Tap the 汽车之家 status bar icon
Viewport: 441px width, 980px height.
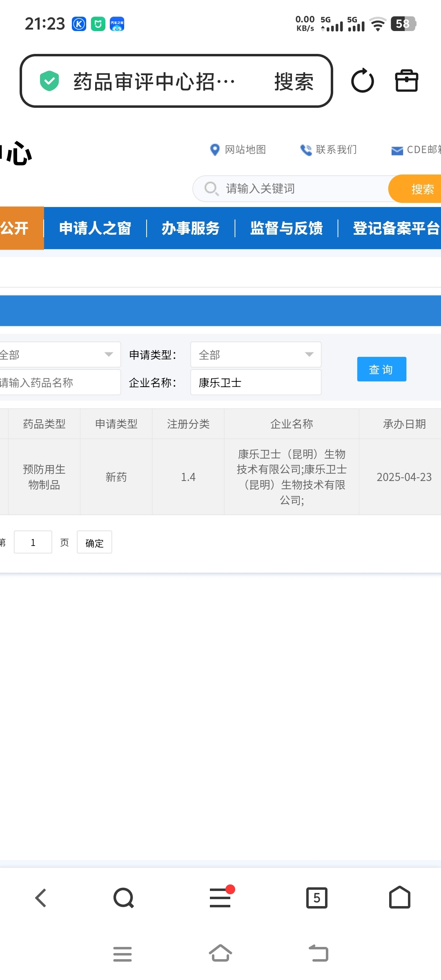coord(117,24)
